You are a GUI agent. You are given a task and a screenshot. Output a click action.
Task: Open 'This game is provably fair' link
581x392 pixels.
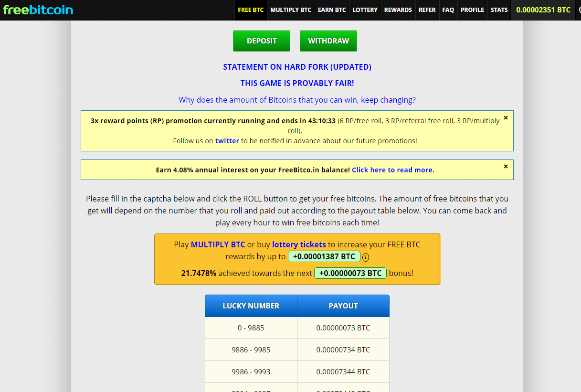click(x=297, y=84)
